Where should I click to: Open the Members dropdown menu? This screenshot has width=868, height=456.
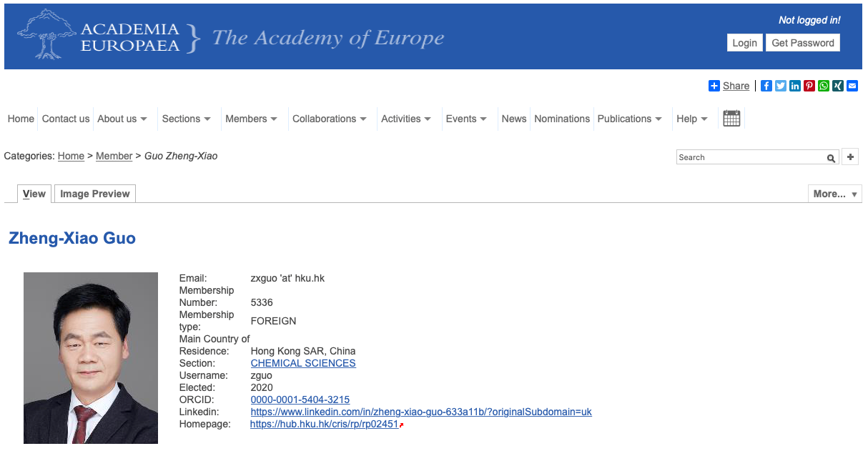251,119
